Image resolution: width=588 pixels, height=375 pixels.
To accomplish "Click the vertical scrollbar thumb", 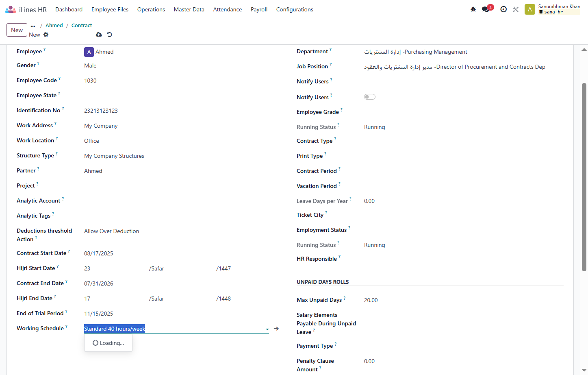I will pos(584,177).
